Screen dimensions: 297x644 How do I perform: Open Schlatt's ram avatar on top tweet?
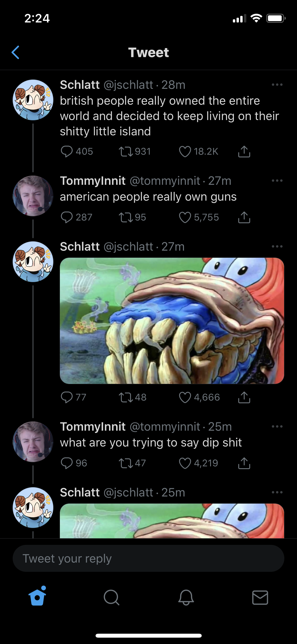pos(33,100)
